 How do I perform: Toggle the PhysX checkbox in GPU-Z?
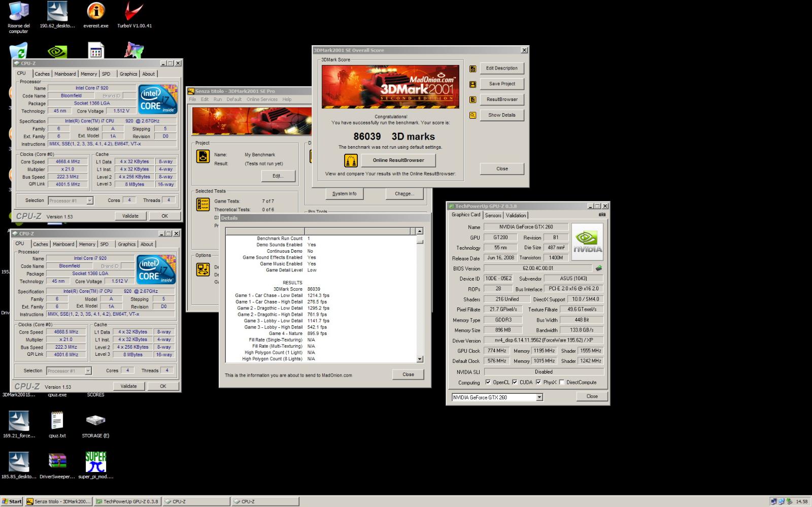538,382
